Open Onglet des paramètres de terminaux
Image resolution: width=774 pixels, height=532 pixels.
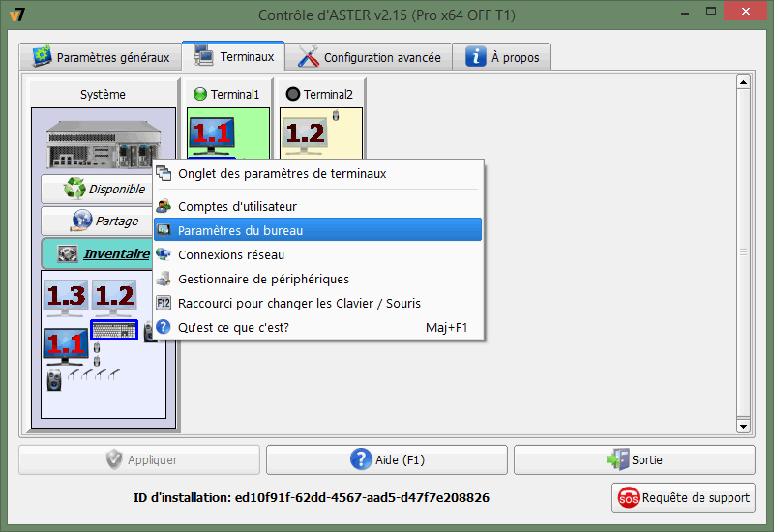click(x=318, y=174)
